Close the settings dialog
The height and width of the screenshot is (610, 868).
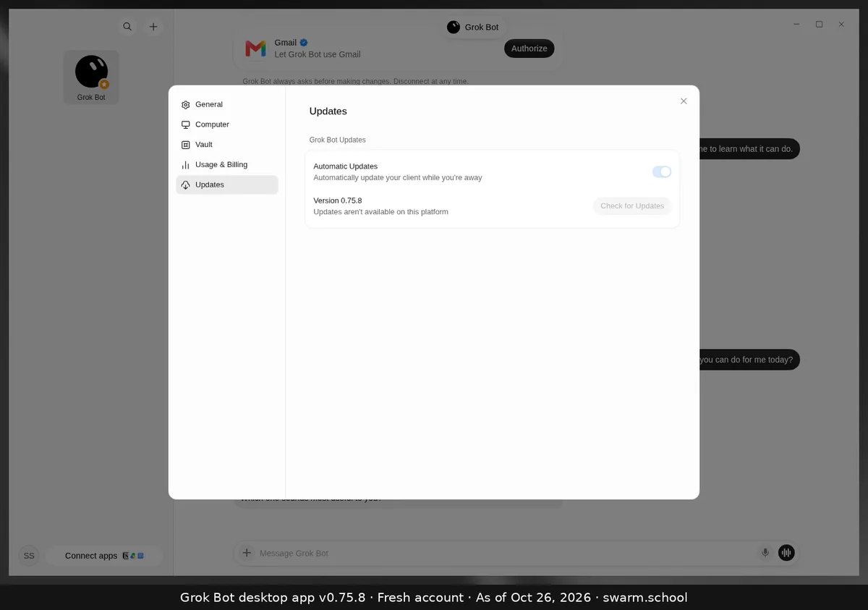(684, 101)
